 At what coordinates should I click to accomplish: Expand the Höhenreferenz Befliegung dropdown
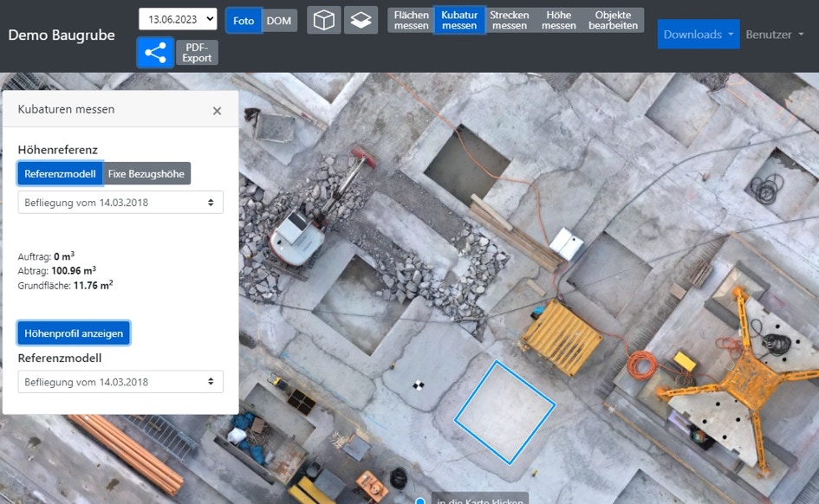pos(120,202)
